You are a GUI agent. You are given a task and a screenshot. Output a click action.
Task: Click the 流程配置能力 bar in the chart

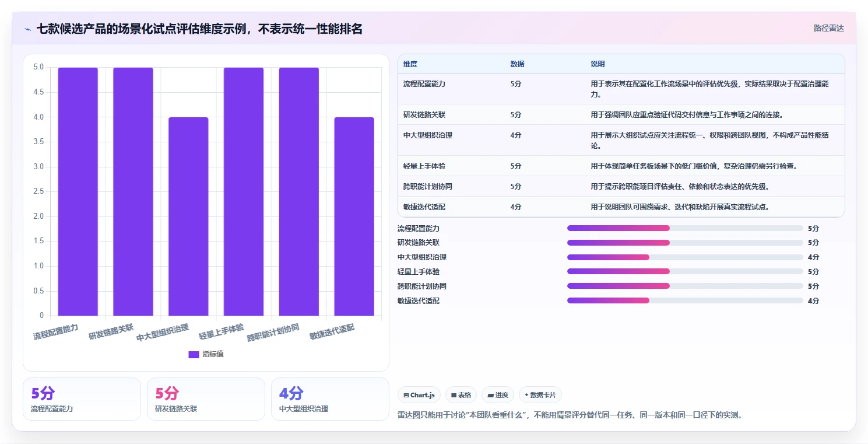(x=78, y=191)
